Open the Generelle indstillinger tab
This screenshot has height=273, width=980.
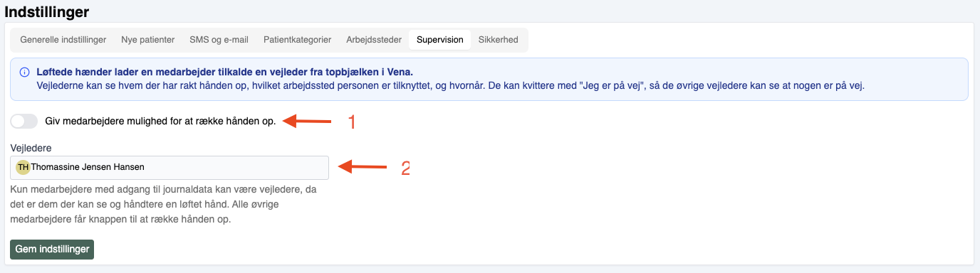pyautogui.click(x=63, y=40)
